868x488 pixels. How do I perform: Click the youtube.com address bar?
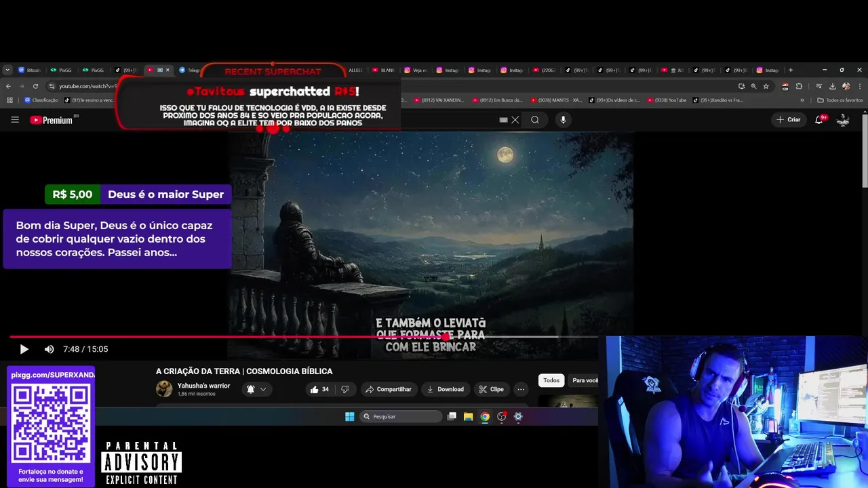(x=88, y=86)
